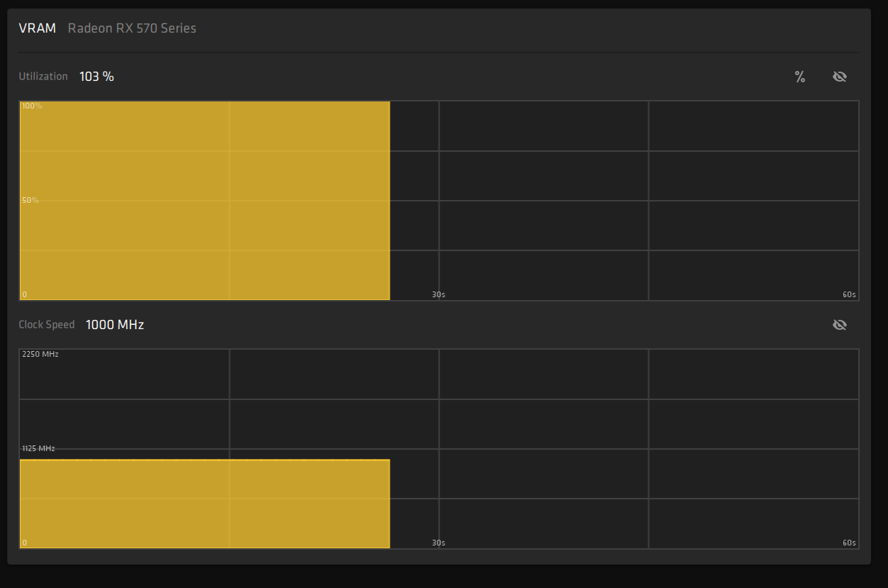Screen dimensions: 888x588
Task: Click the 1000 MHz clock value
Action: click(115, 325)
